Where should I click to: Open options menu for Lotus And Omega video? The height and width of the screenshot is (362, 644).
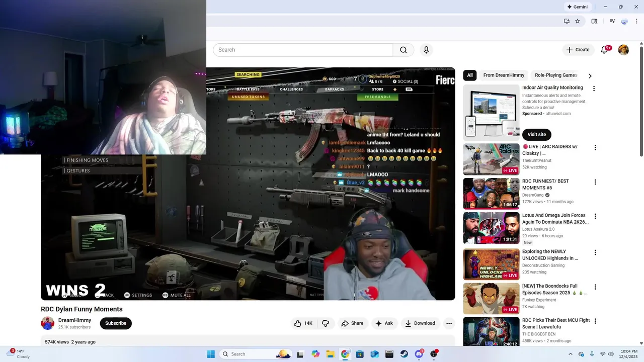(x=595, y=216)
